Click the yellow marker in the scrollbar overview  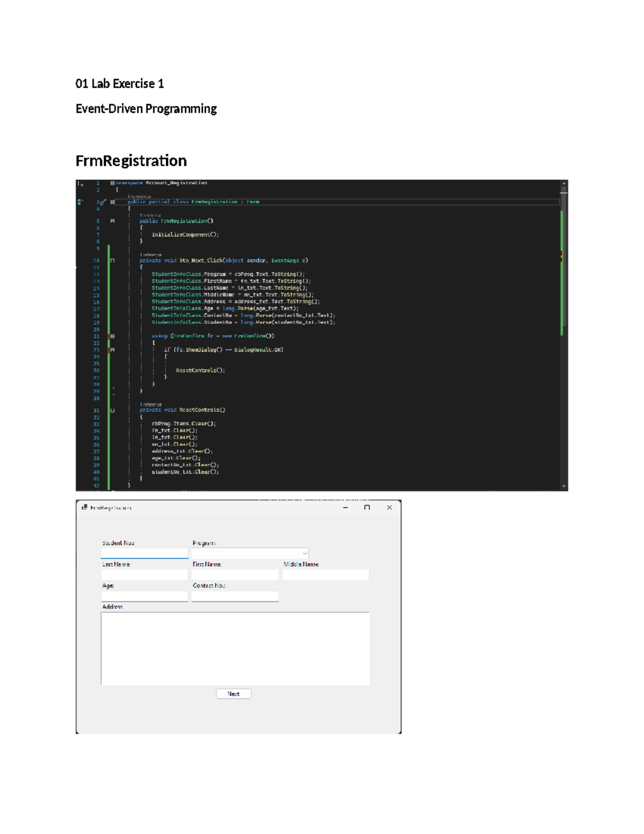(x=561, y=252)
